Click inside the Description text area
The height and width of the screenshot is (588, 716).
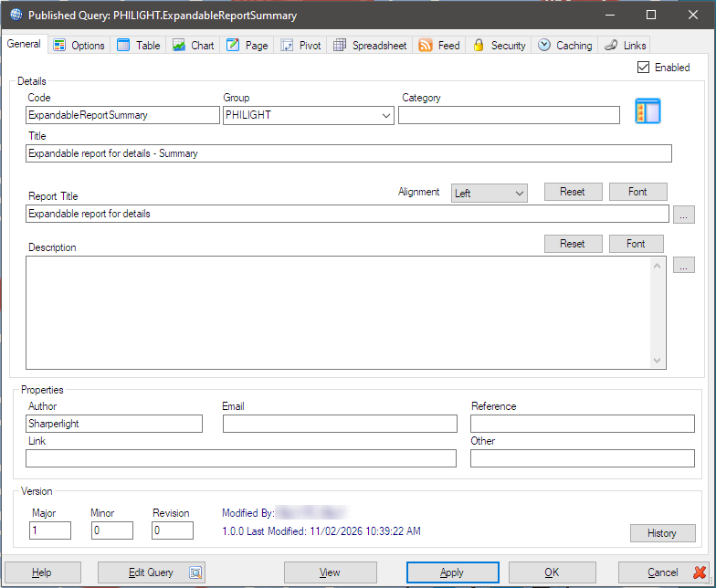click(x=338, y=312)
